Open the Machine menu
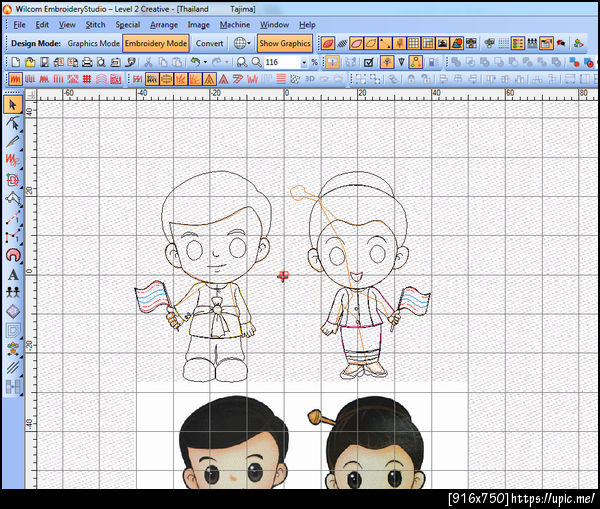This screenshot has height=509, width=600. pyautogui.click(x=235, y=25)
